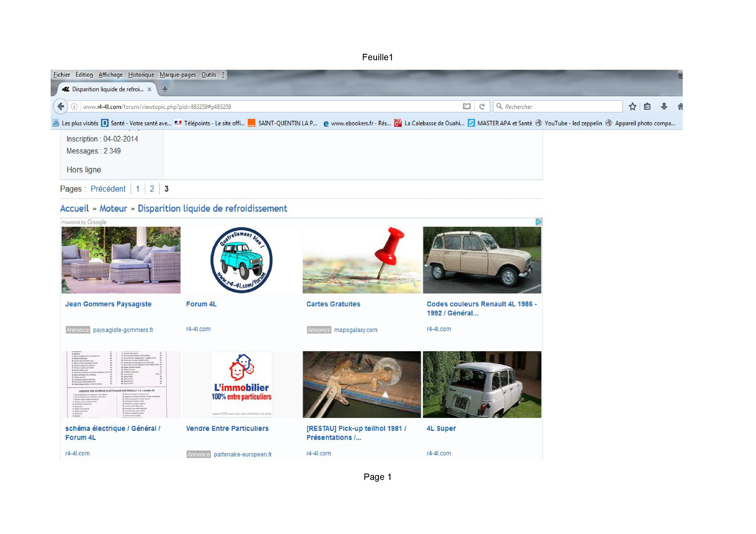Open site information icon in address bar
756x534 pixels.
point(74,107)
